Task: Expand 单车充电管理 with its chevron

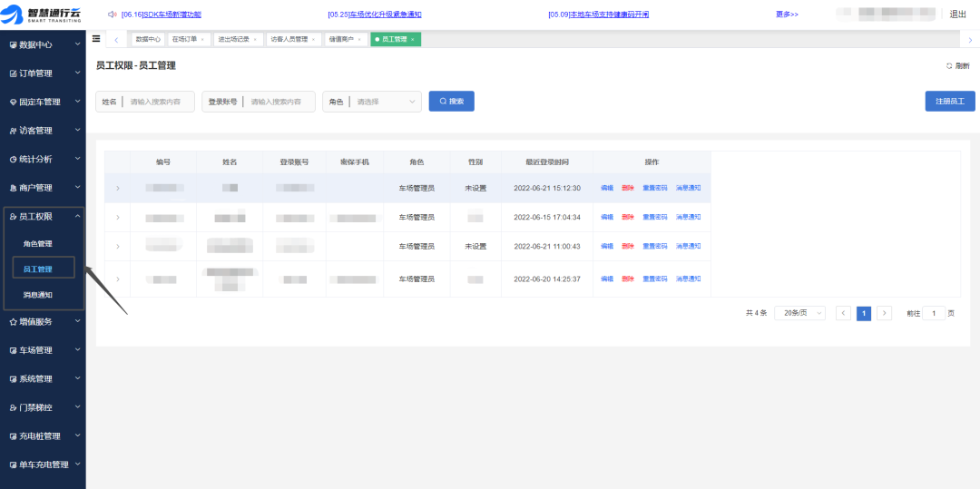Action: [77, 464]
